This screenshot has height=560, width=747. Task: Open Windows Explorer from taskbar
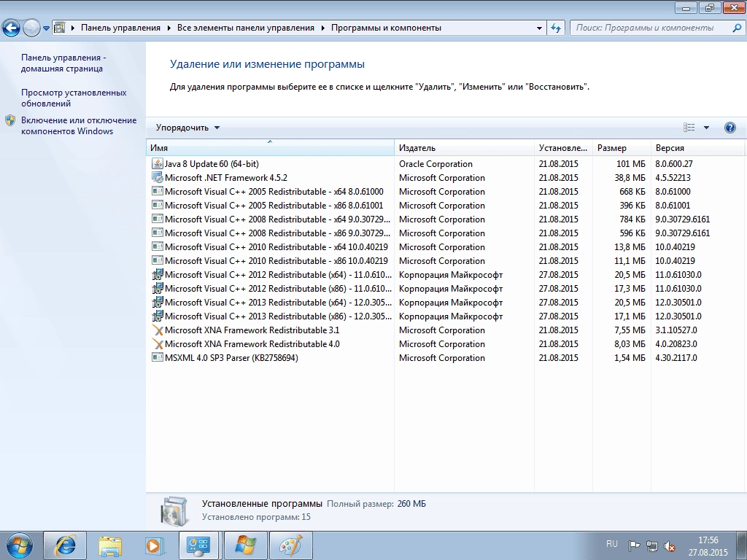tap(111, 545)
